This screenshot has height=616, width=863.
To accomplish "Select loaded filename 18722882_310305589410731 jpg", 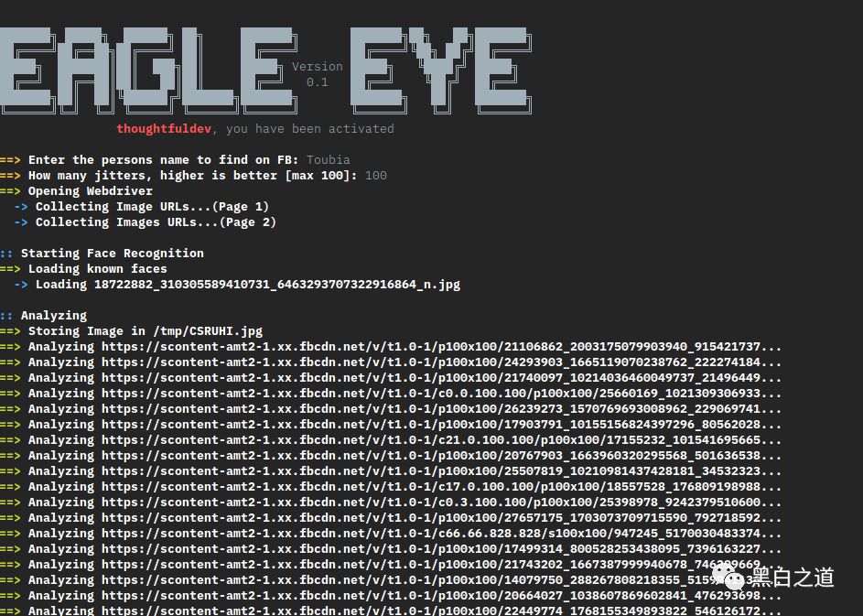I will 277,285.
